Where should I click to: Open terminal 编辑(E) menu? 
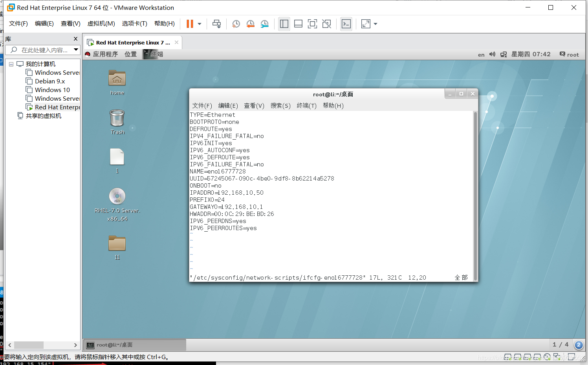(x=228, y=105)
